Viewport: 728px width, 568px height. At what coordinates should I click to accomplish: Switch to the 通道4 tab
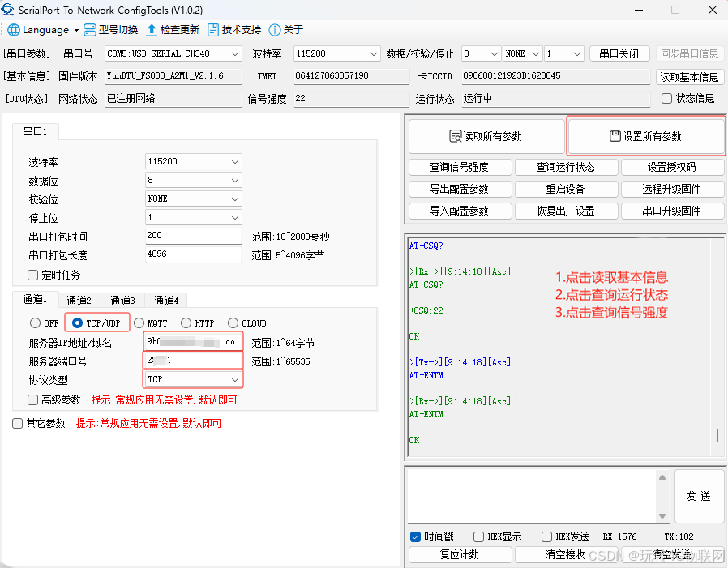(x=166, y=301)
